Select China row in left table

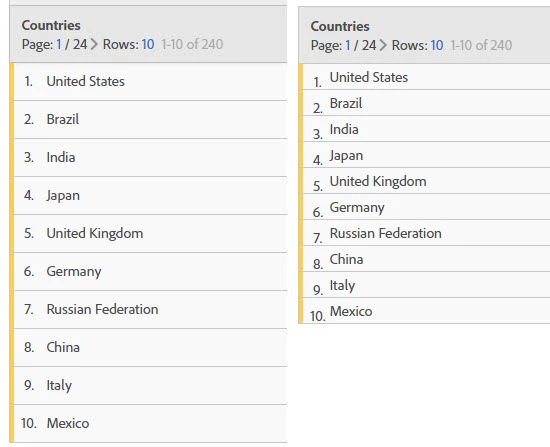click(150, 347)
